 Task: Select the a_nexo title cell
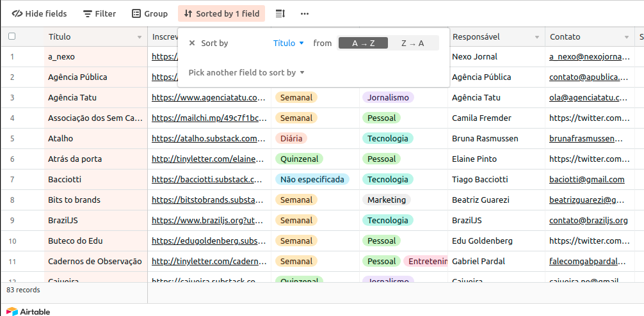pyautogui.click(x=95, y=57)
